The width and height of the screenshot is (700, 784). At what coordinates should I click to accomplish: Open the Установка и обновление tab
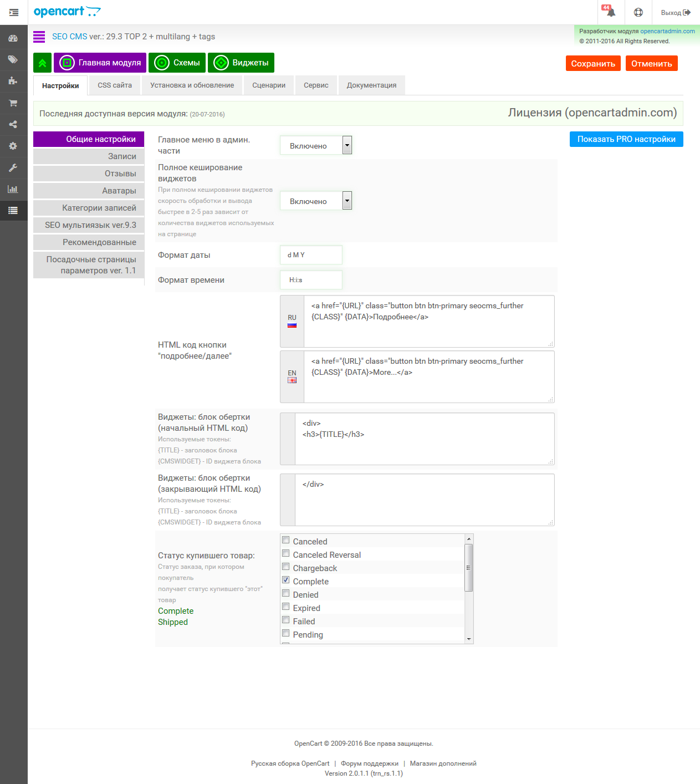192,85
